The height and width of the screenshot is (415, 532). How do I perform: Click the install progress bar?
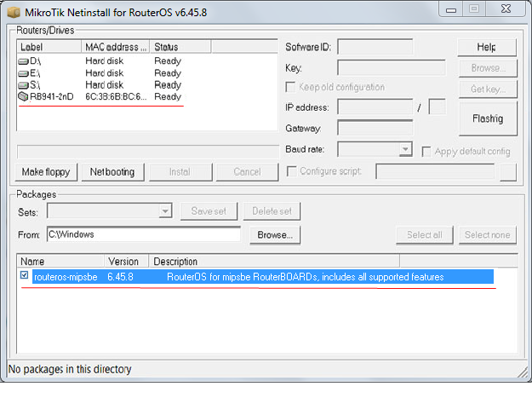click(147, 152)
